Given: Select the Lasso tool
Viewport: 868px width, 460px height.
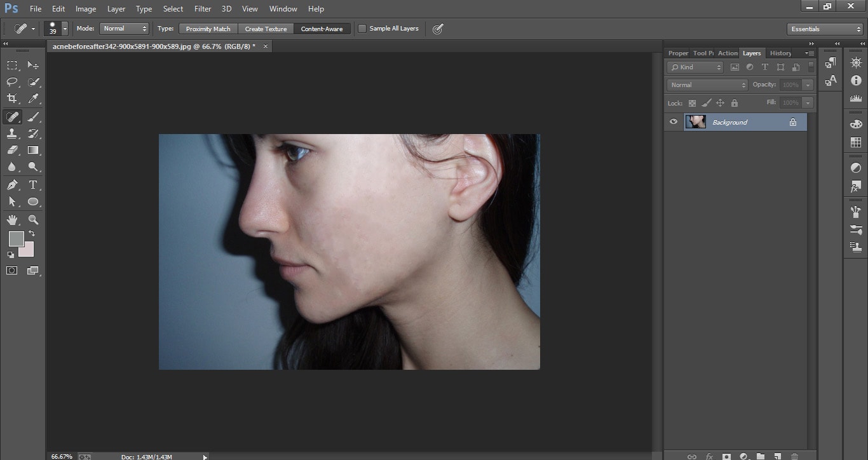Looking at the screenshot, I should pyautogui.click(x=12, y=82).
